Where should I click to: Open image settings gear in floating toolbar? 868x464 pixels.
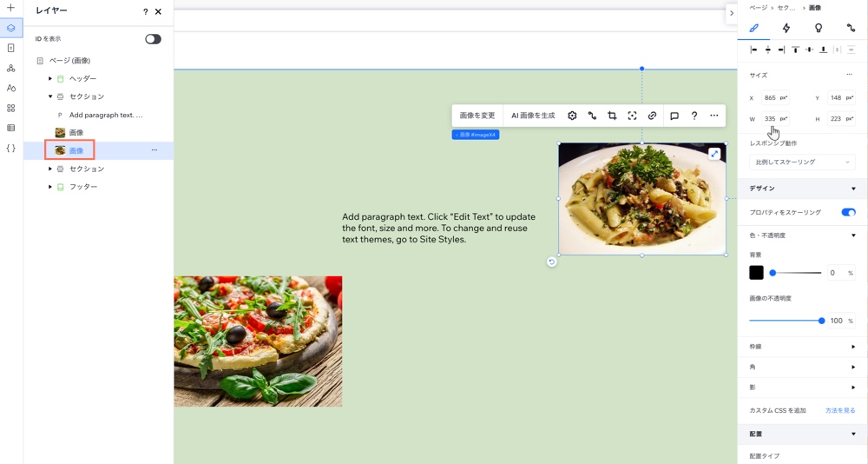pos(572,116)
